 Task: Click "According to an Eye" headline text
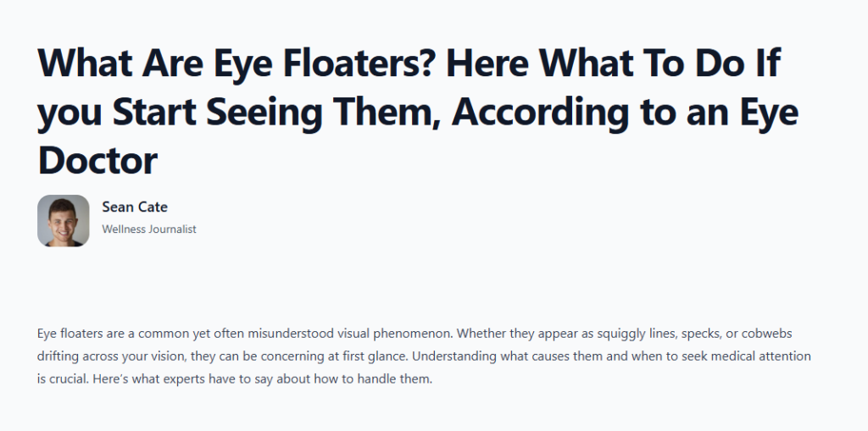coord(623,112)
